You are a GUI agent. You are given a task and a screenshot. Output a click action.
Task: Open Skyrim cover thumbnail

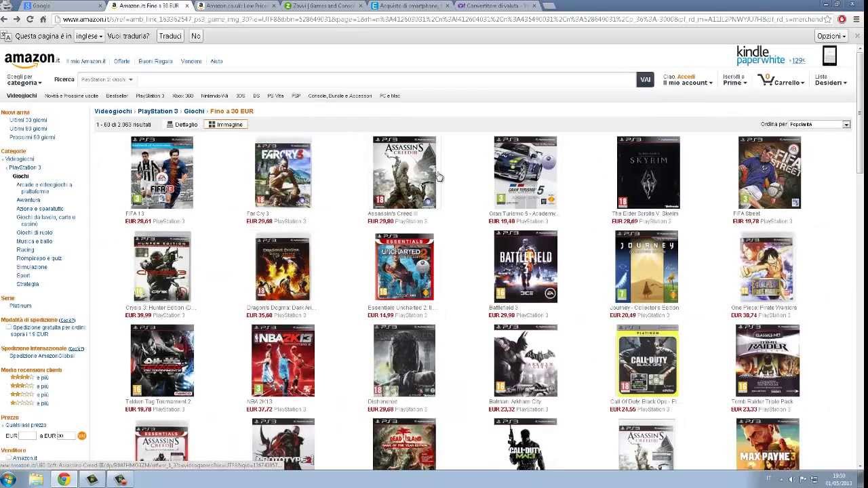point(648,172)
